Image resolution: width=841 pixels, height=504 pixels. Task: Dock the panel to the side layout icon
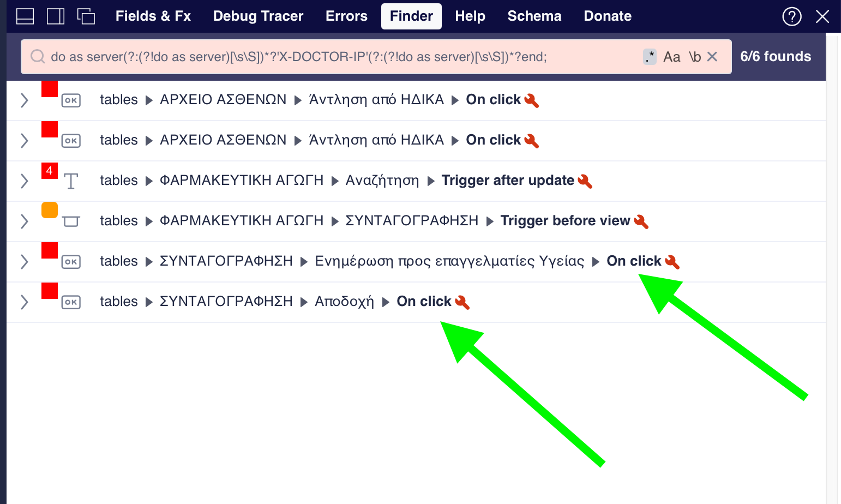[x=56, y=16]
